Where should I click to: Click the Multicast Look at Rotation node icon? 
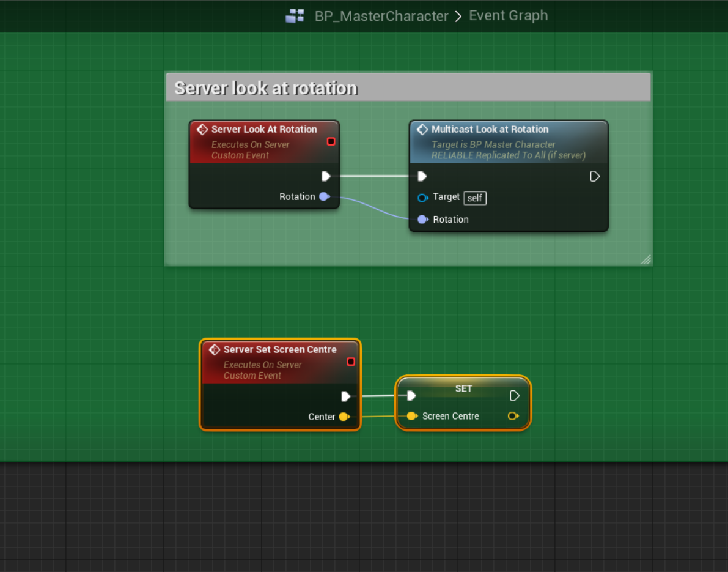(422, 130)
